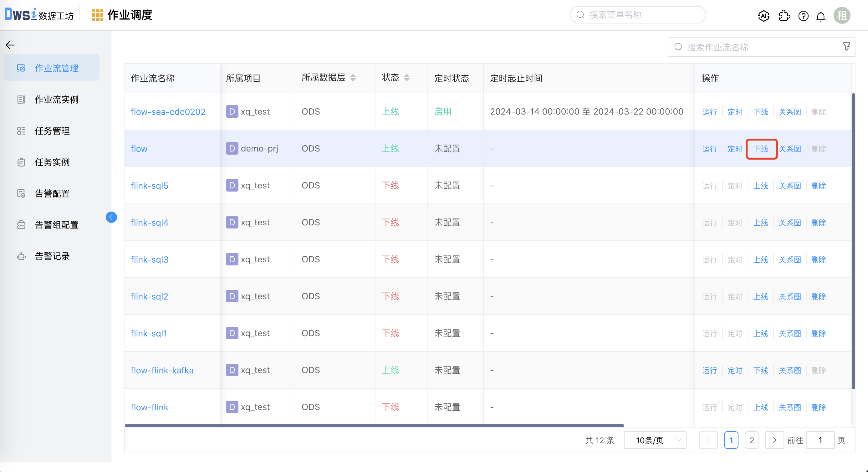Open the 10条/页 page size dropdown
The width and height of the screenshot is (868, 472).
click(655, 440)
